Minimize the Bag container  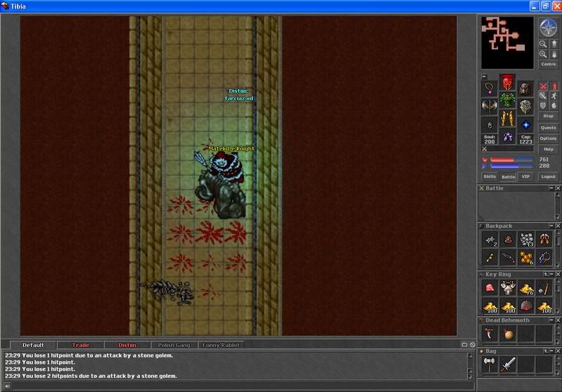[x=551, y=351]
